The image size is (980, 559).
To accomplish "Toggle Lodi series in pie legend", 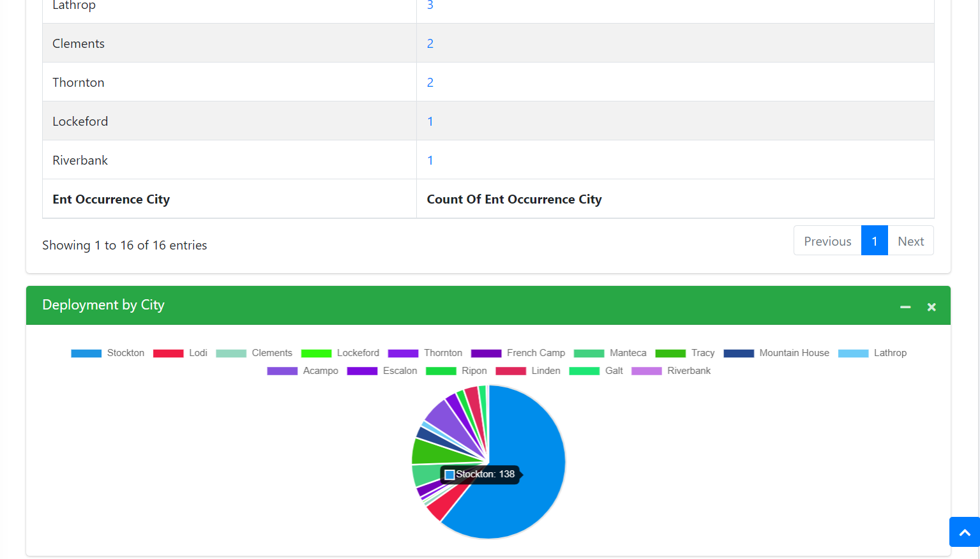I will 181,353.
